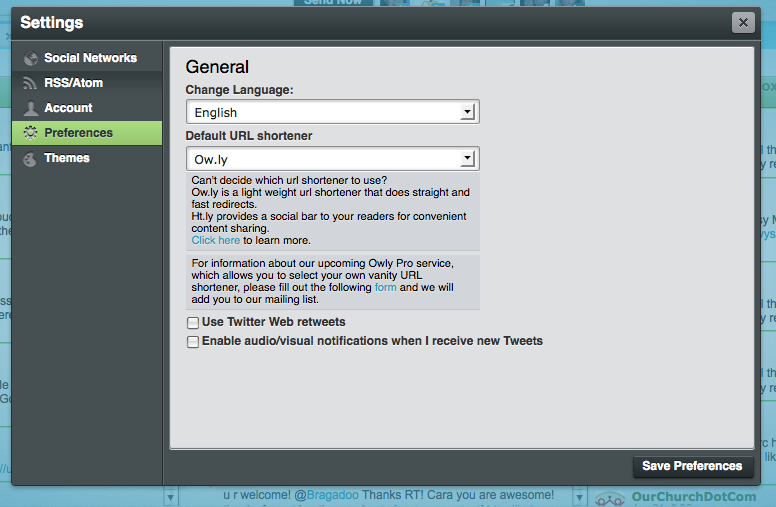
Task: Click the palette icon beside Themes
Action: 30,158
